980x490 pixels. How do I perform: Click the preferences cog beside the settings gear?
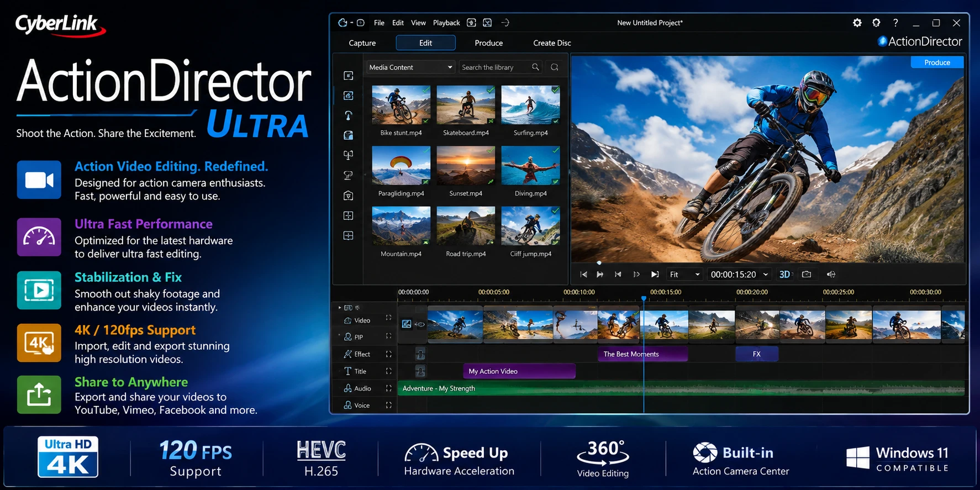coord(876,23)
